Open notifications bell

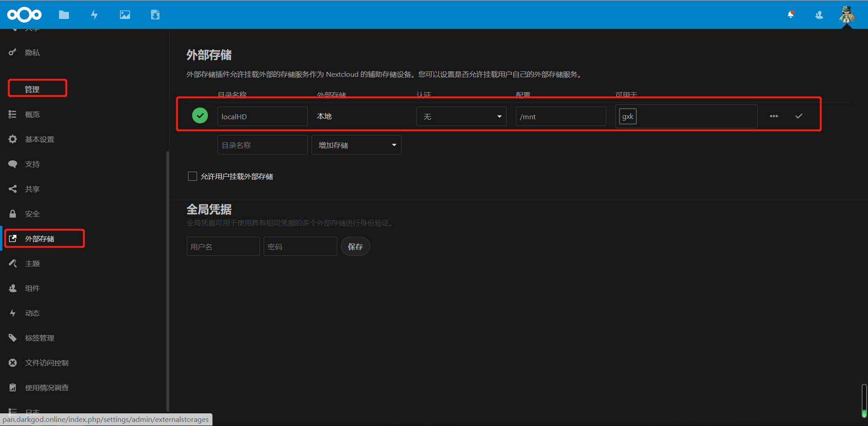point(791,15)
